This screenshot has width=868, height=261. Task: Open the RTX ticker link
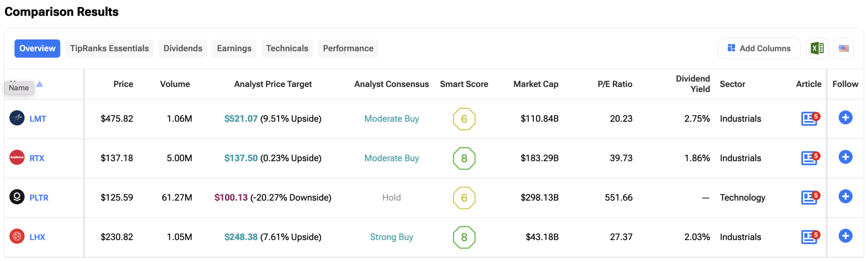click(37, 158)
